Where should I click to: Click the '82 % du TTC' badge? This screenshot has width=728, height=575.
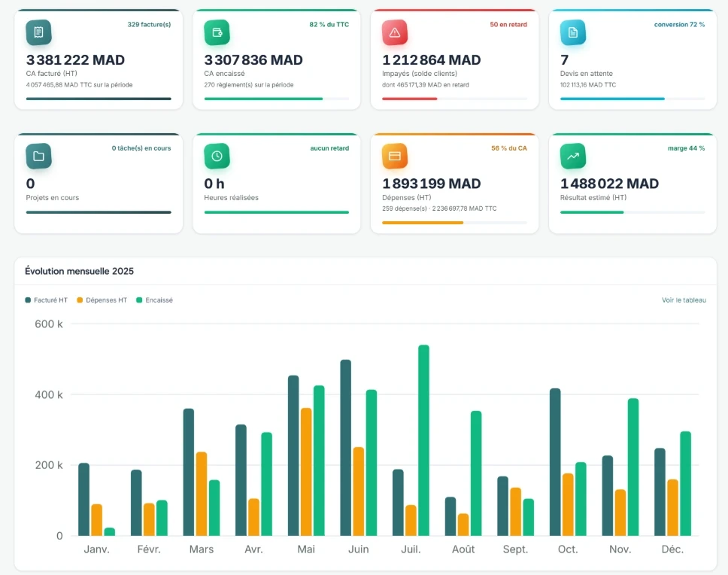[329, 25]
